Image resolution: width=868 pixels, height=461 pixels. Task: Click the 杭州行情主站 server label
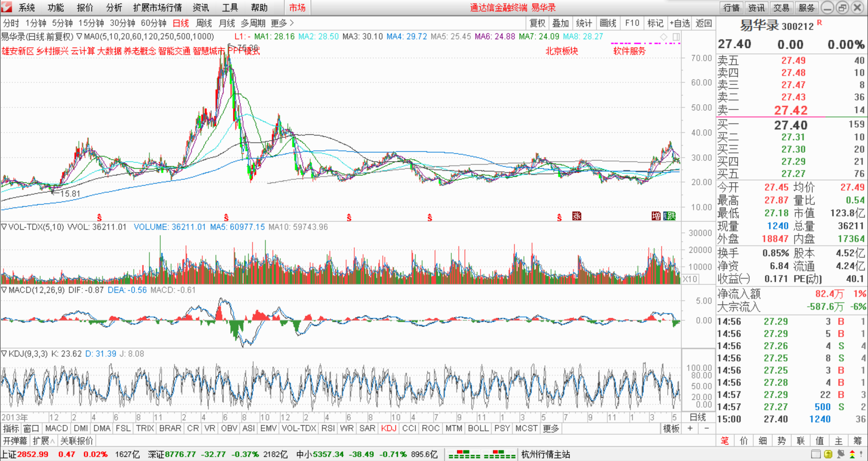tap(545, 454)
